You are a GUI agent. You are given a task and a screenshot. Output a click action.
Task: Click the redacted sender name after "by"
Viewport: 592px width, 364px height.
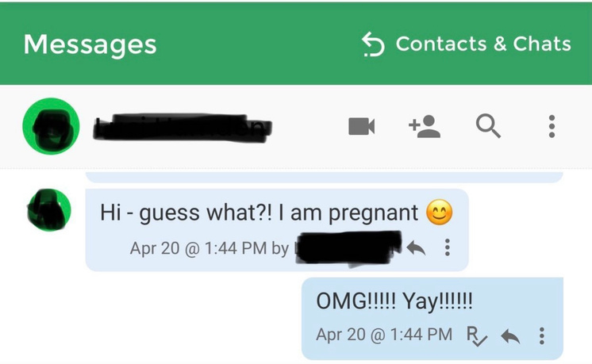click(x=348, y=248)
